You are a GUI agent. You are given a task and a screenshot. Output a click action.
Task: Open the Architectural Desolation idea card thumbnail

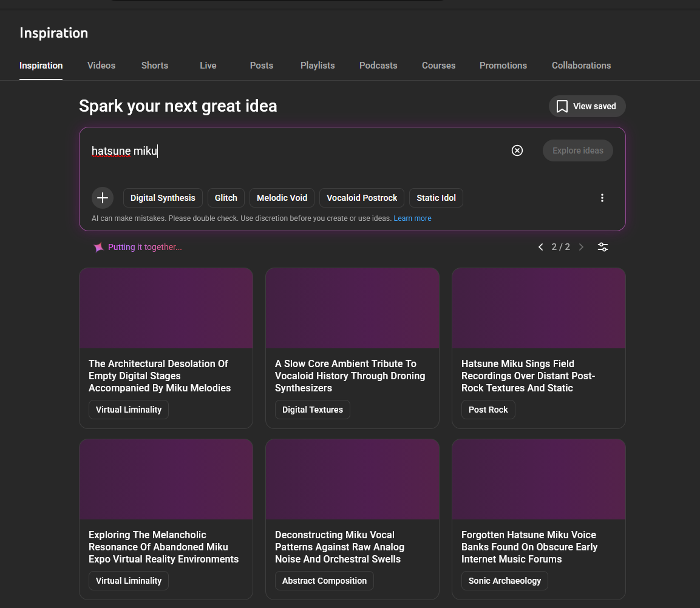click(166, 308)
